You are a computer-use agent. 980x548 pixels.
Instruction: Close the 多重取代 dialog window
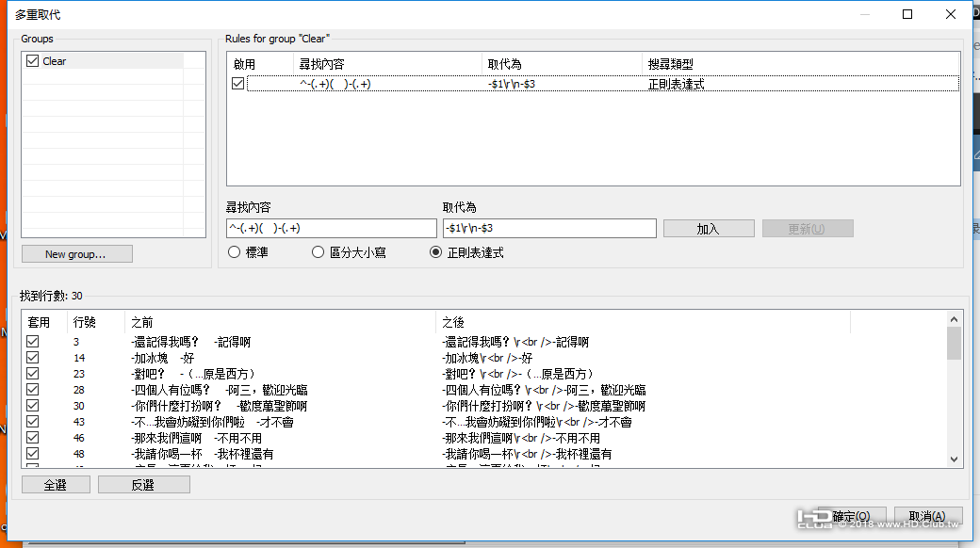[x=951, y=14]
